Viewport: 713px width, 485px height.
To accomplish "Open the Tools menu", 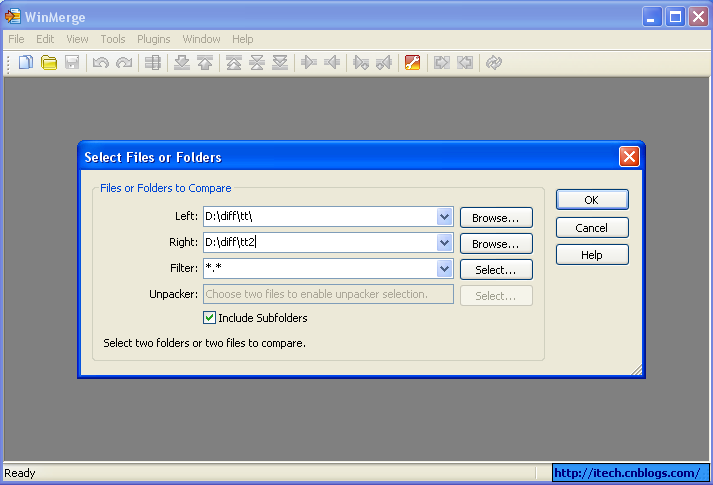I will click(113, 39).
